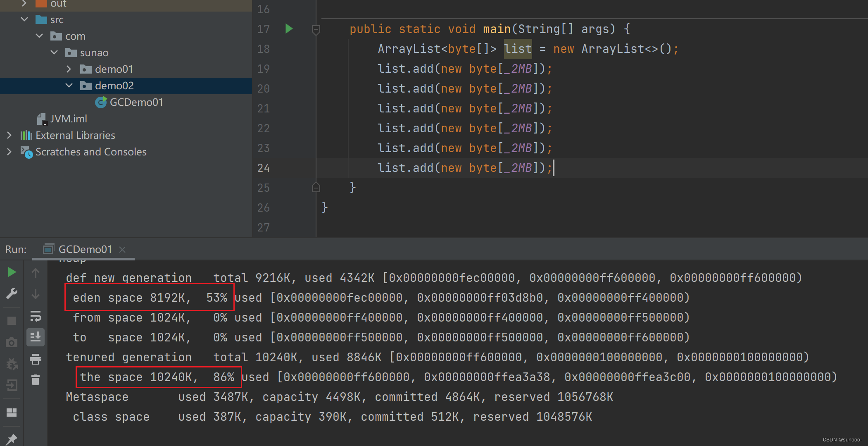This screenshot has height=446, width=868.
Task: Go up the stack trace arrow
Action: click(36, 272)
